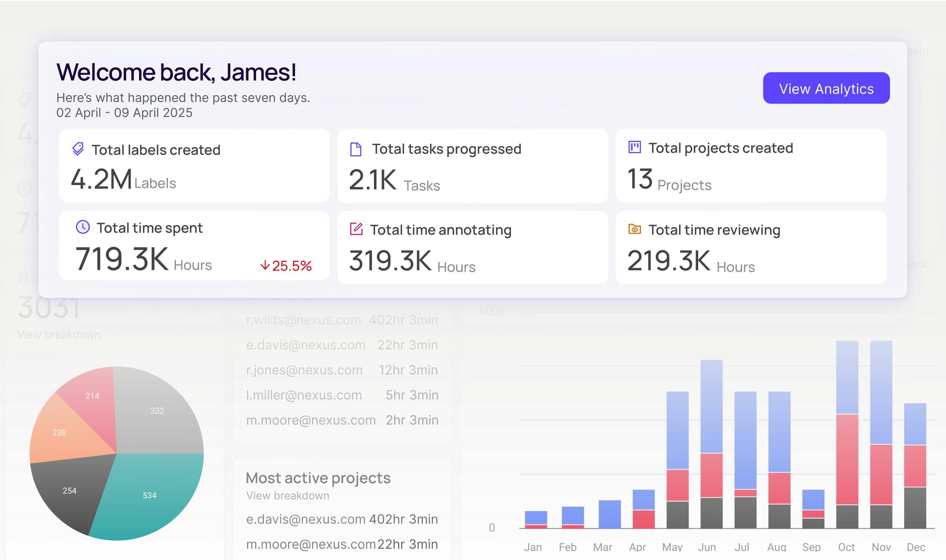Click the folder-eye icon beside Total time reviewing

634,229
